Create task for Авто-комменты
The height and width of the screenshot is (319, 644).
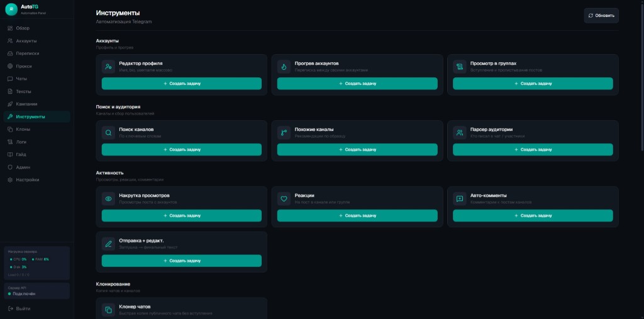tap(533, 216)
